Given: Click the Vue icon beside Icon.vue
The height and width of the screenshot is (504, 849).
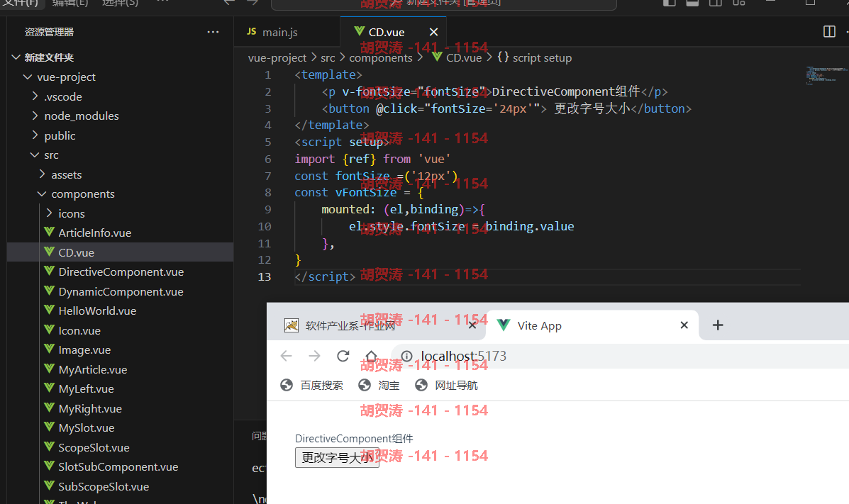Looking at the screenshot, I should [x=49, y=330].
